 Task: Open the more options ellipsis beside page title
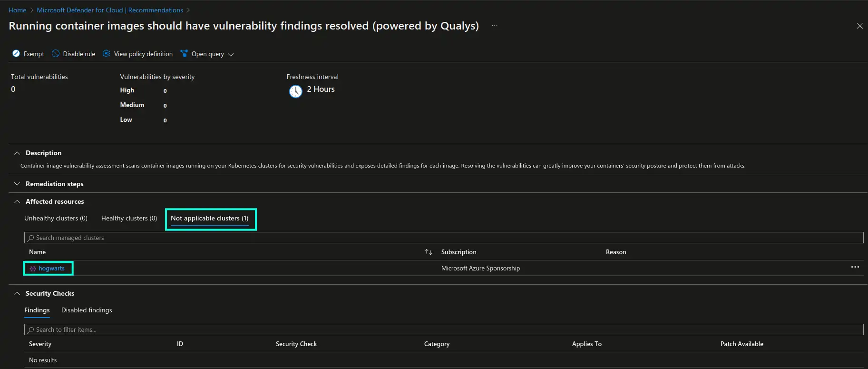[495, 26]
